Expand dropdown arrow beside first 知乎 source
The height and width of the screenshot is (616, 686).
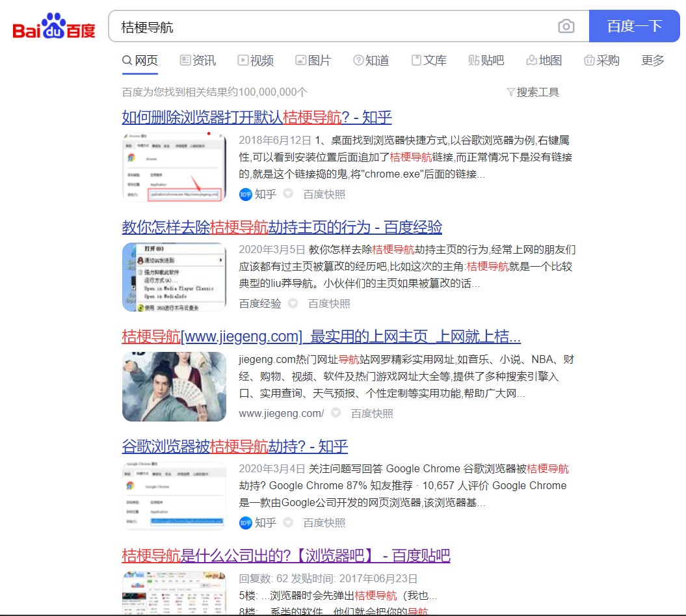[288, 193]
